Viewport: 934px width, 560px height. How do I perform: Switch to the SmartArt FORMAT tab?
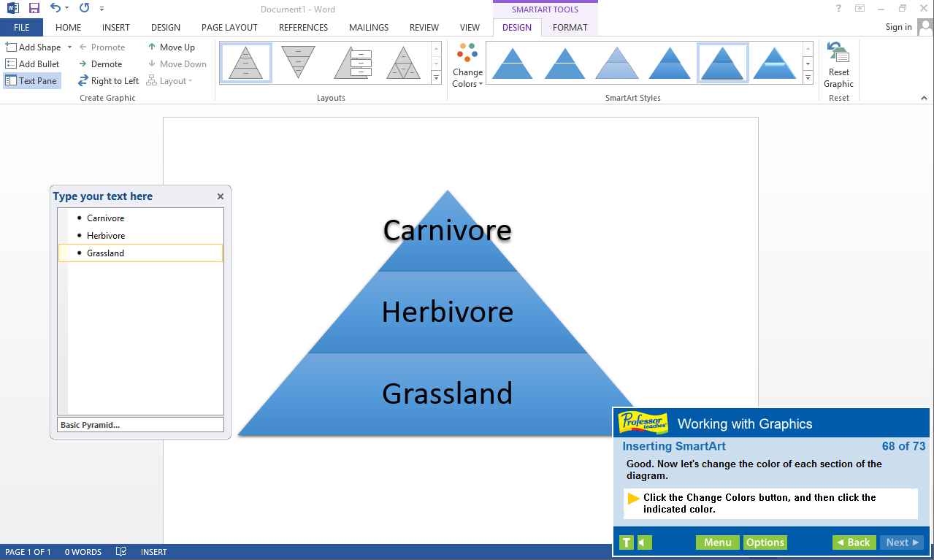click(x=570, y=28)
